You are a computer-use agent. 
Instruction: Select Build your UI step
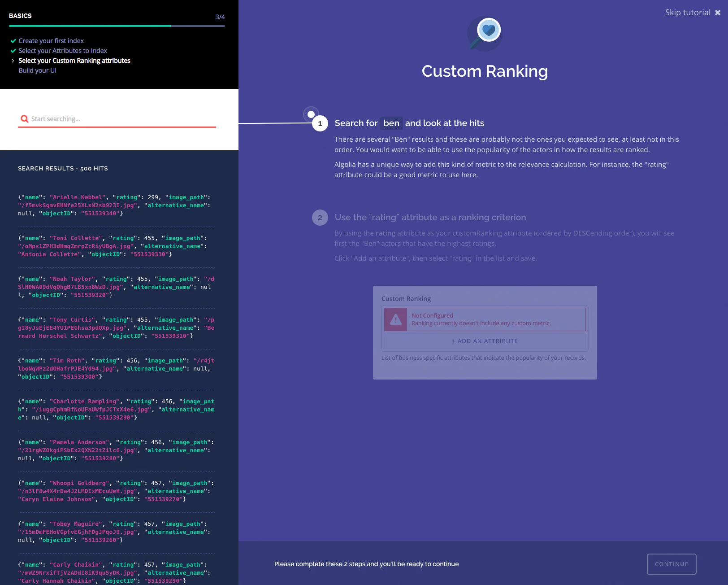coord(38,70)
